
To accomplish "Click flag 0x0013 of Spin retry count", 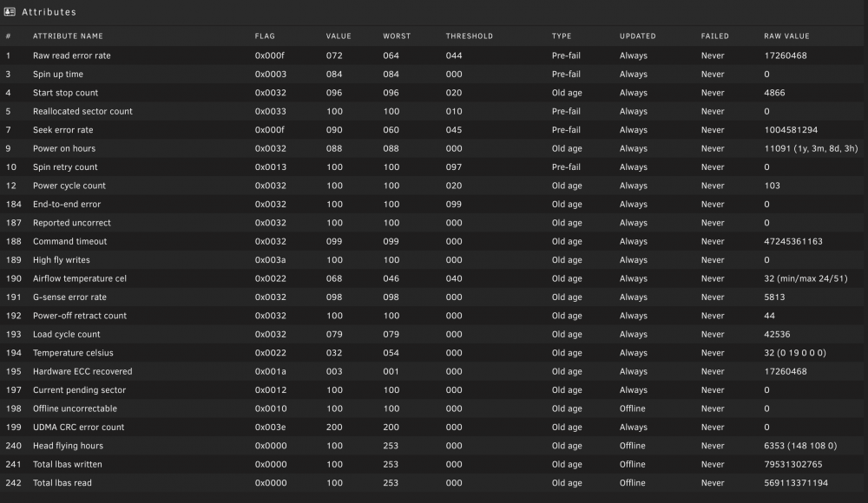I will coord(271,167).
